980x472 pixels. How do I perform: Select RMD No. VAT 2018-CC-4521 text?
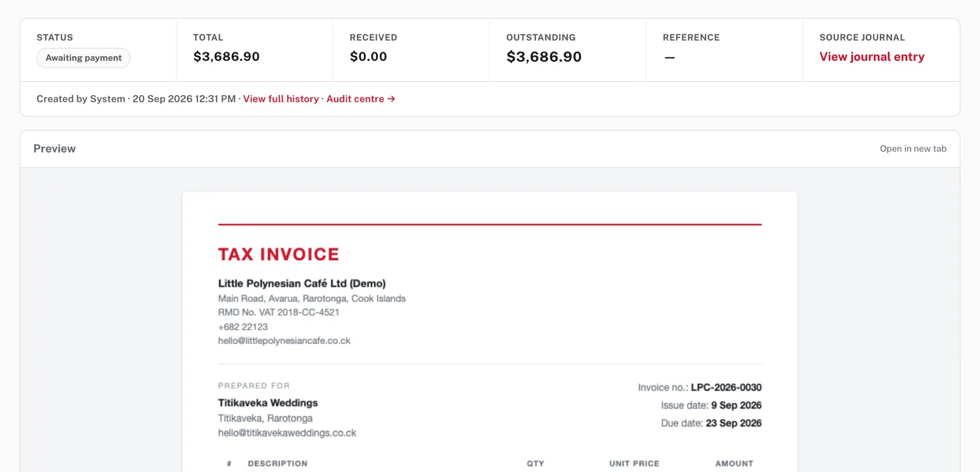pyautogui.click(x=279, y=312)
